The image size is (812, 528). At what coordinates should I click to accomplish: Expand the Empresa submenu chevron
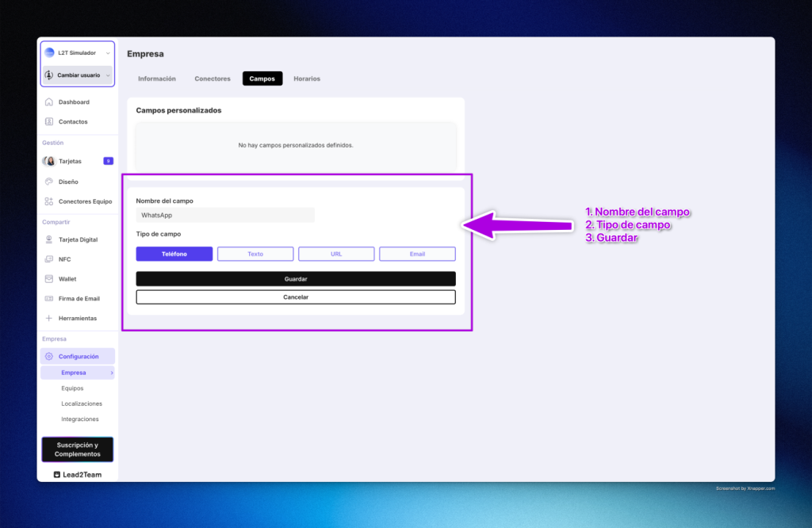point(112,373)
